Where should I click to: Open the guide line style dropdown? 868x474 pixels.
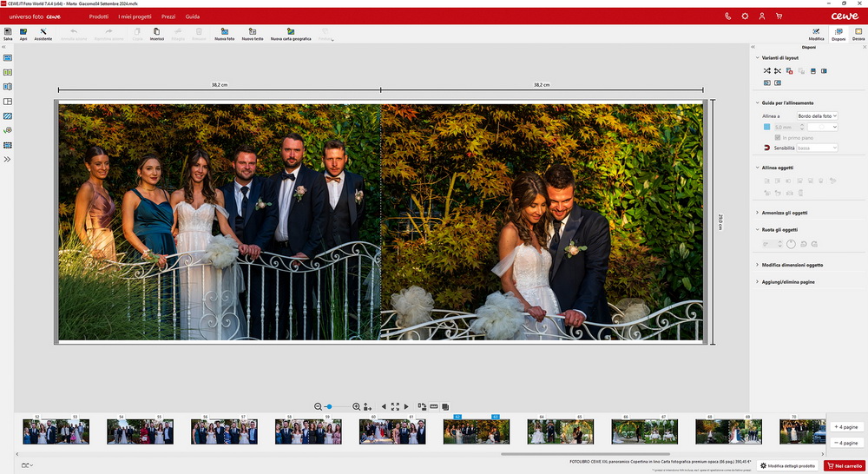point(823,127)
